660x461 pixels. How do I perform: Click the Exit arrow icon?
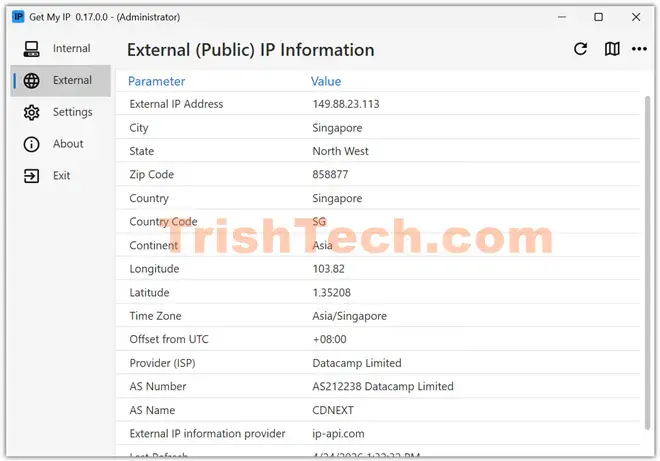32,176
